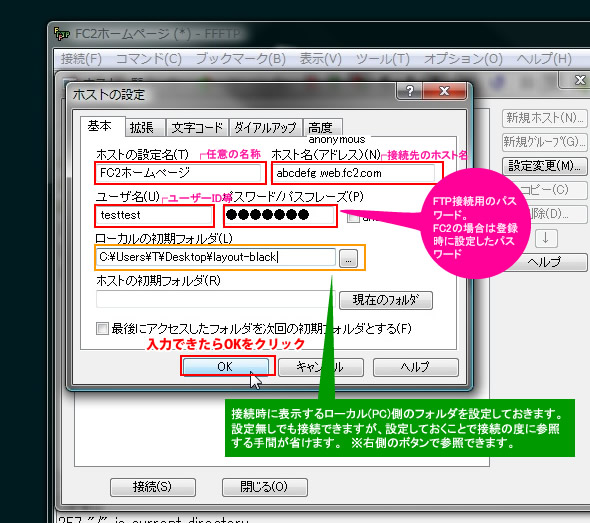Click the 接続(S) button
Image resolution: width=590 pixels, height=523 pixels.
(152, 487)
